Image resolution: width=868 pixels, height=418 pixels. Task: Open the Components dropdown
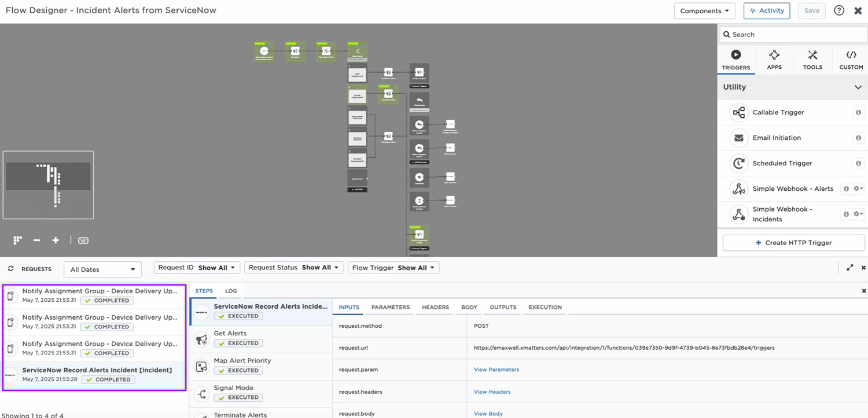(704, 10)
